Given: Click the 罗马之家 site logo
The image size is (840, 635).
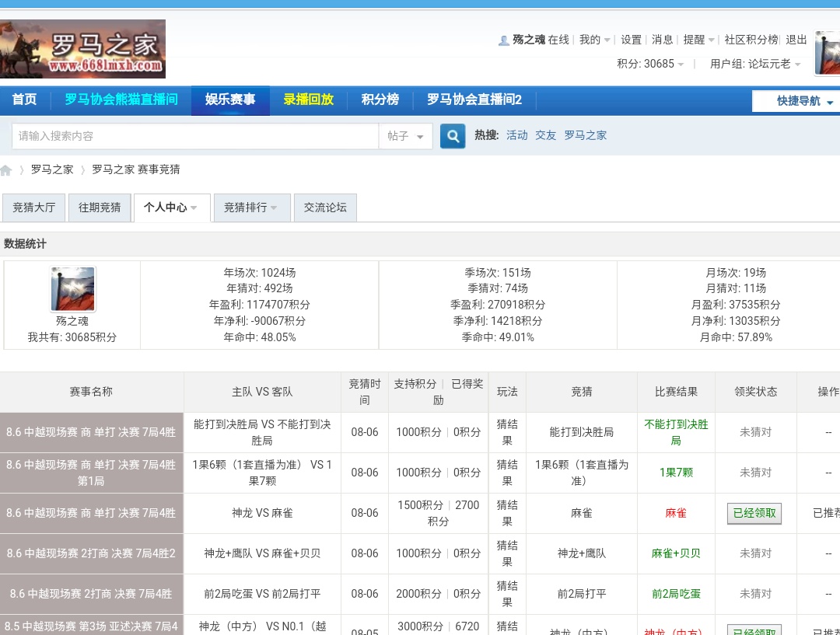Looking at the screenshot, I should coord(82,49).
